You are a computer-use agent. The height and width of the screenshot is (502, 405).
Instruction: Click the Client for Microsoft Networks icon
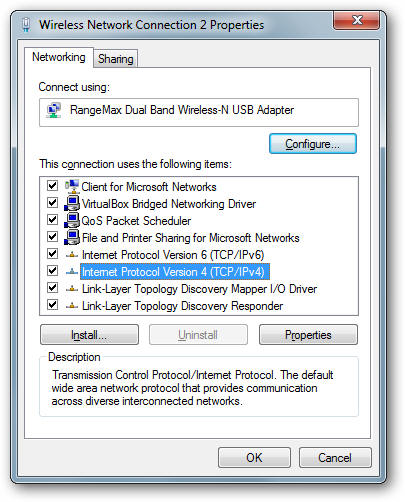72,186
